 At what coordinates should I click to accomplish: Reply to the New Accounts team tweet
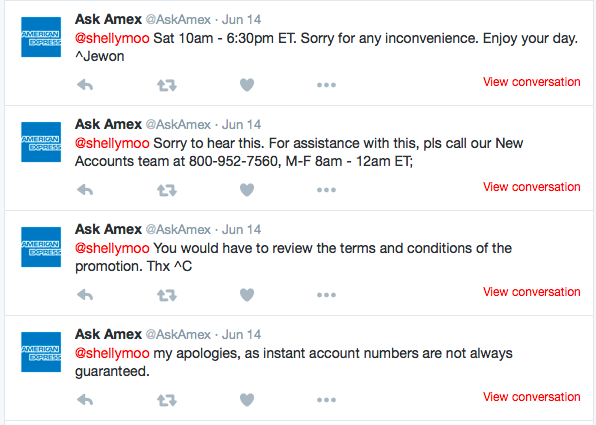[x=85, y=190]
